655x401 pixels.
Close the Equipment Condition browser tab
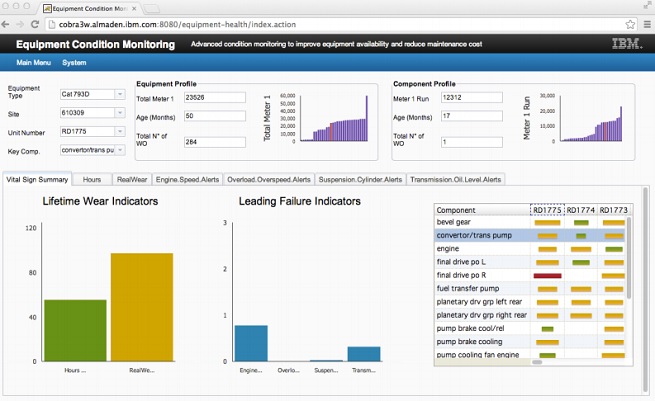[134, 8]
